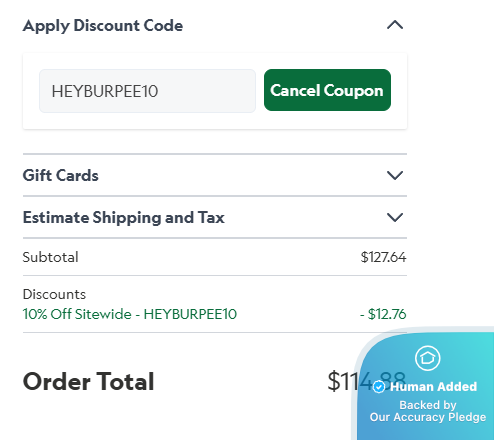Click the Discounts label
Screen dimensions: 494x440
(54, 294)
